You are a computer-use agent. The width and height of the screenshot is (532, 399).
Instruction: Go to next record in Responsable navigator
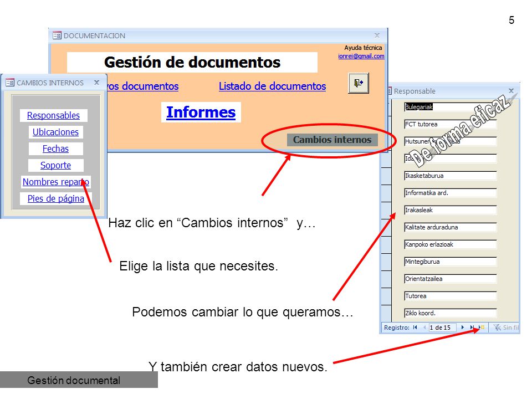(462, 328)
